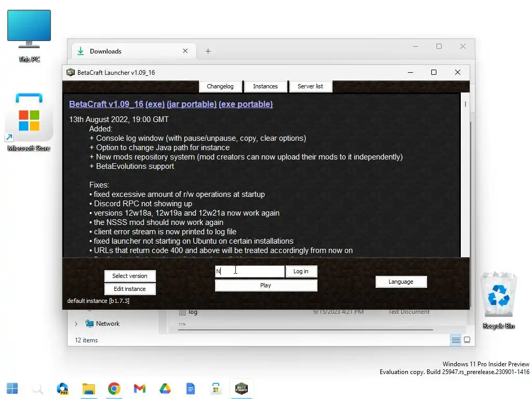The width and height of the screenshot is (532, 399).
Task: Maximize the BetaCraft Launcher window
Action: point(434,72)
